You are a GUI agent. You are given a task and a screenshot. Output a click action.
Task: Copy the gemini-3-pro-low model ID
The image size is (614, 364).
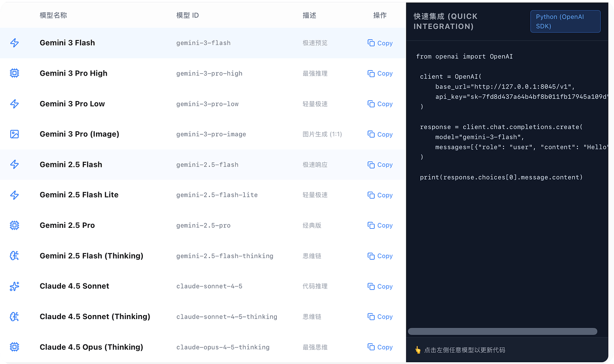click(x=380, y=104)
